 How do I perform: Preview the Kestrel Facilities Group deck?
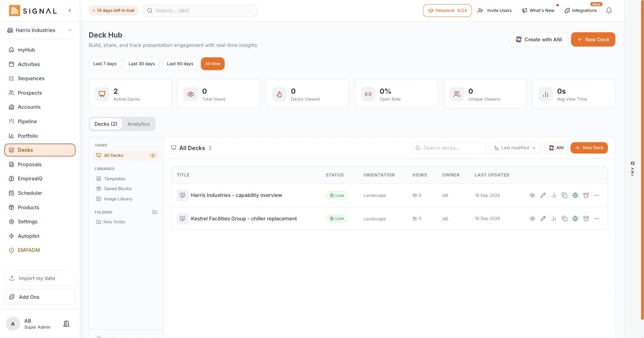pos(532,219)
